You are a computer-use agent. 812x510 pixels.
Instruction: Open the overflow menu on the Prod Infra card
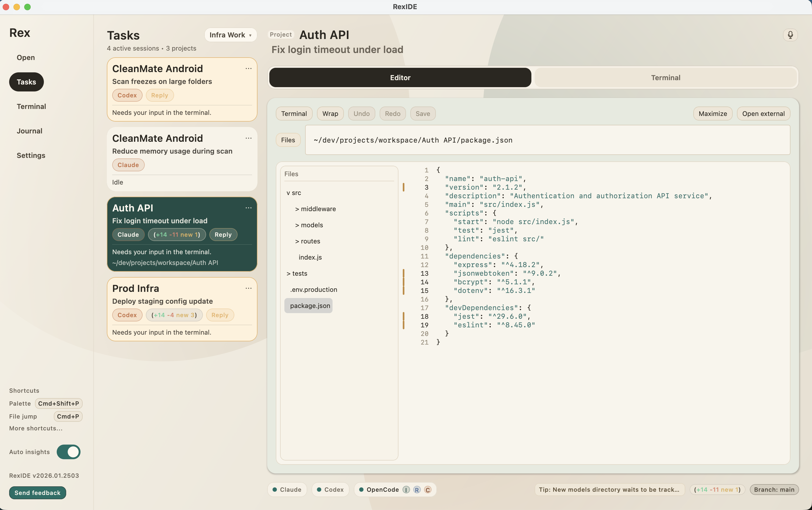click(x=249, y=289)
